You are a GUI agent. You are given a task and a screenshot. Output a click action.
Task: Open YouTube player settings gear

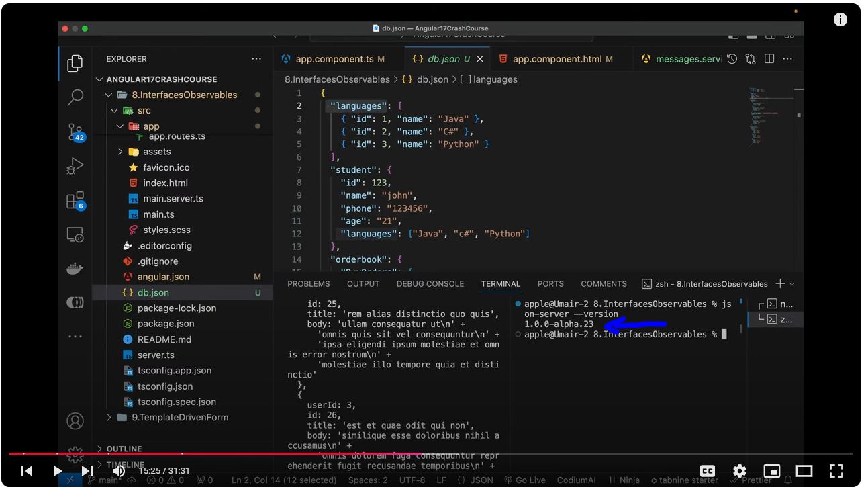pos(739,471)
